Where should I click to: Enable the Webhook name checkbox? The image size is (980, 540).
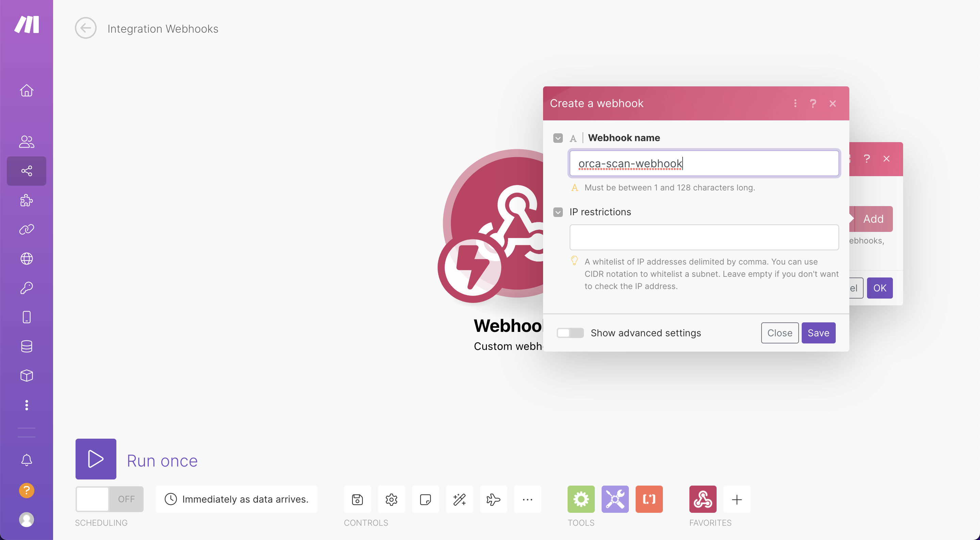coord(558,138)
